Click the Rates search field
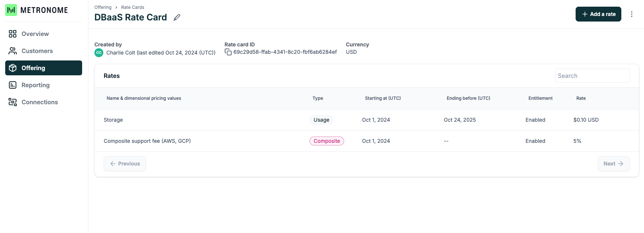Image resolution: width=644 pixels, height=233 pixels. pyautogui.click(x=592, y=76)
